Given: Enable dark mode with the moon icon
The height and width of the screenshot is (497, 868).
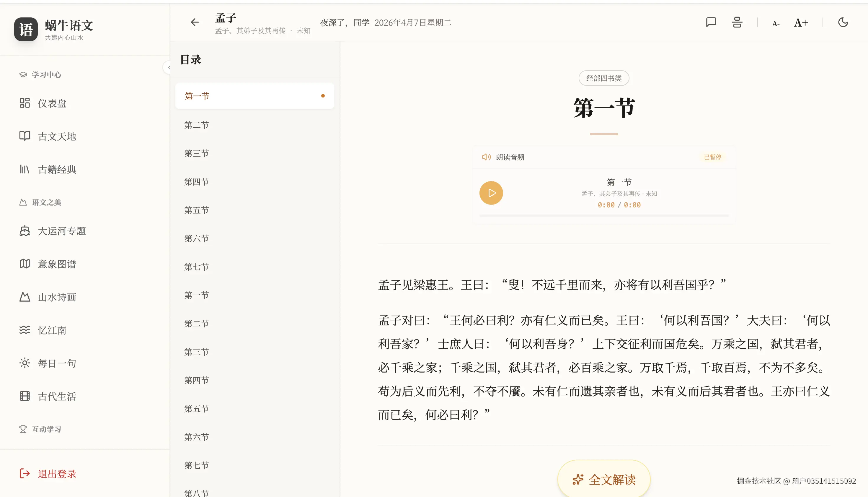Looking at the screenshot, I should pyautogui.click(x=843, y=22).
